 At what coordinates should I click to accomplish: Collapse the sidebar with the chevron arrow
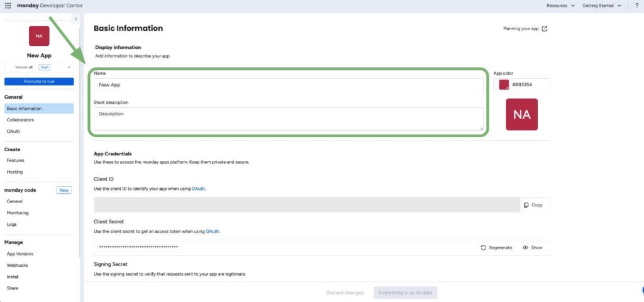coord(76,19)
